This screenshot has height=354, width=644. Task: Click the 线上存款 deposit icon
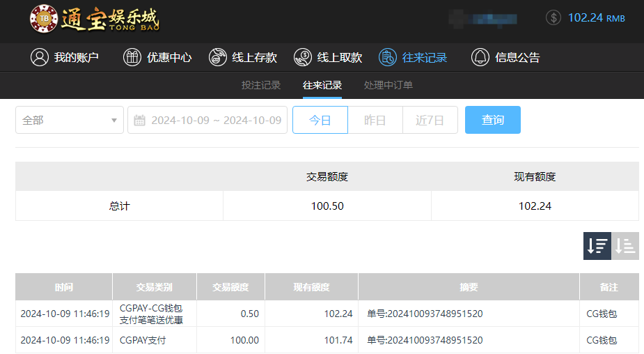pyautogui.click(x=218, y=58)
